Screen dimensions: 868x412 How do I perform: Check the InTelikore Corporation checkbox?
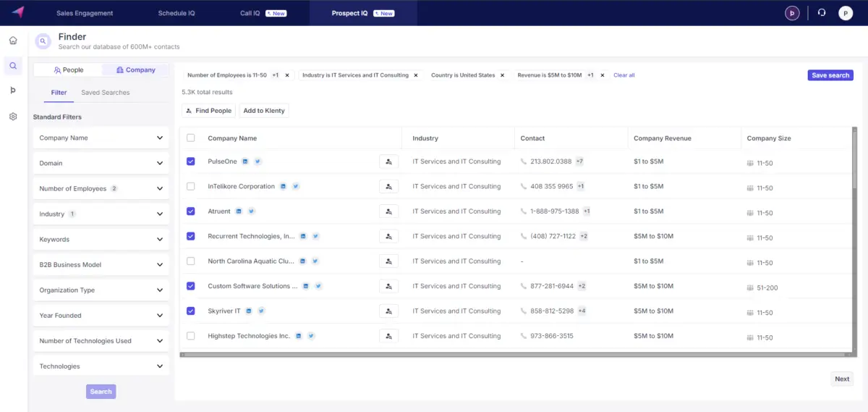(191, 187)
